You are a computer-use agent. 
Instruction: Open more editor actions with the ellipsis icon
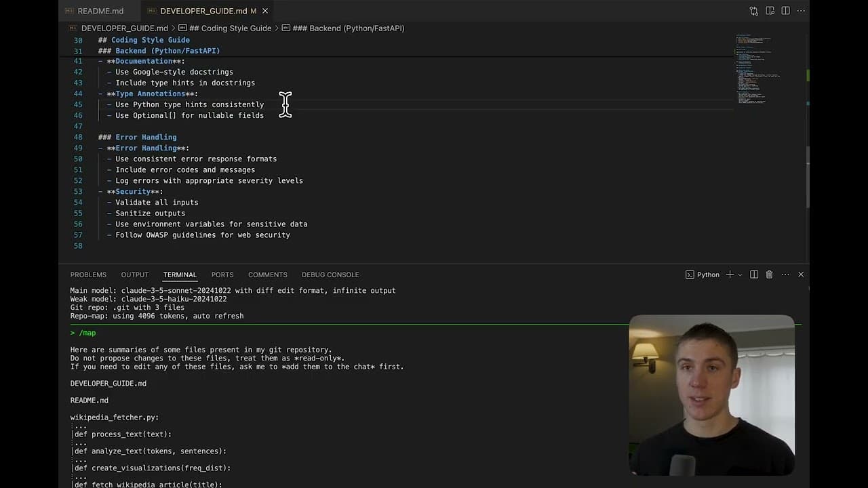(801, 11)
